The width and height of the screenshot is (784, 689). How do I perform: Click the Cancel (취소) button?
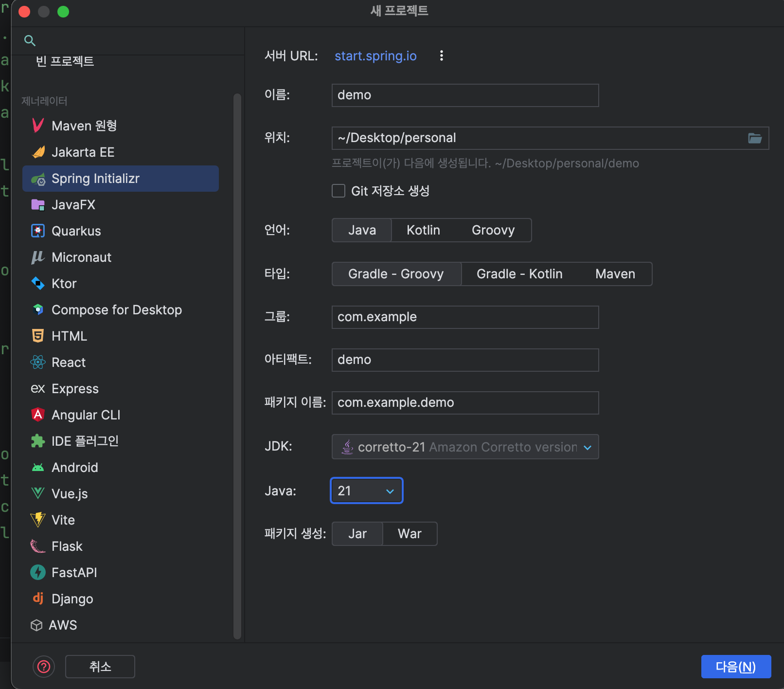click(x=100, y=667)
